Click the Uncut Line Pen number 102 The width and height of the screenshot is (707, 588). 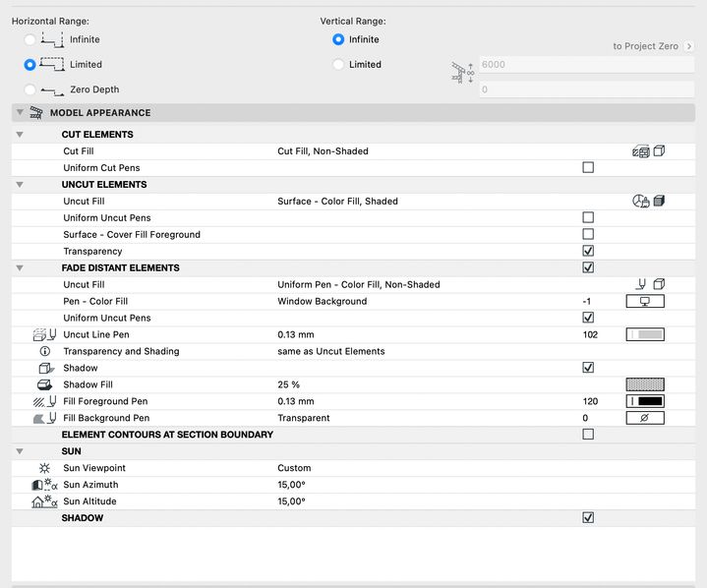tap(590, 334)
